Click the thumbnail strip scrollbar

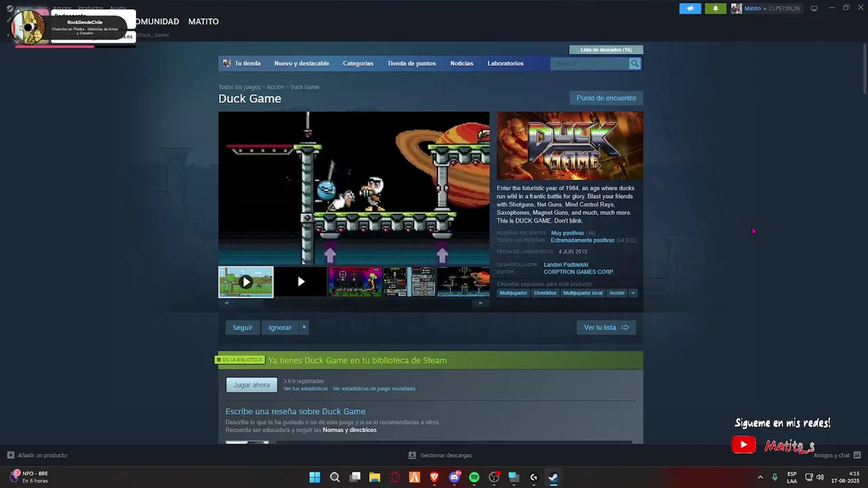point(353,303)
